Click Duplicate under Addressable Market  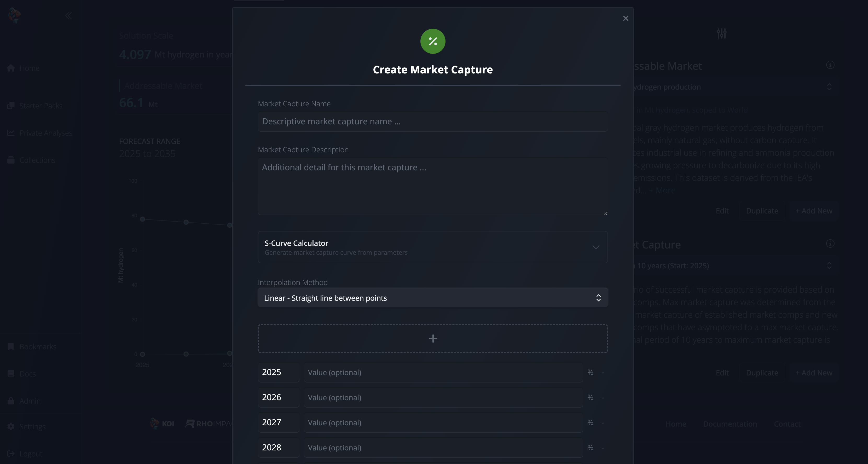tap(762, 211)
